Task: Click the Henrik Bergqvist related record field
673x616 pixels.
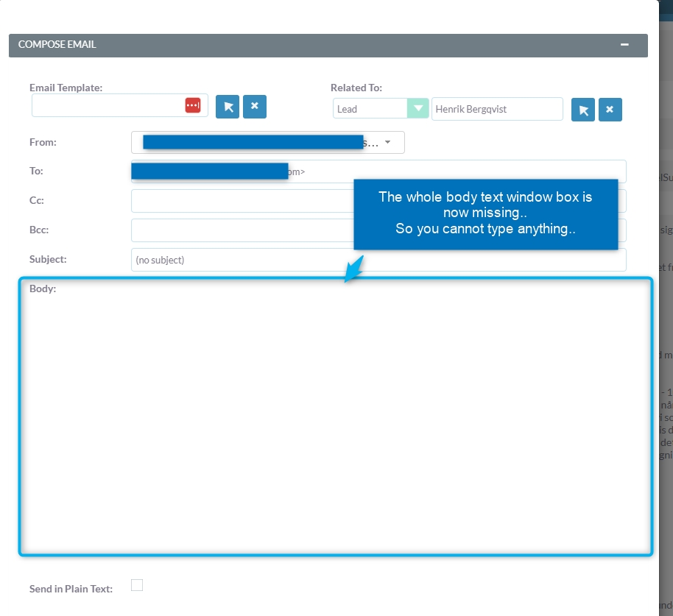Action: tap(497, 109)
